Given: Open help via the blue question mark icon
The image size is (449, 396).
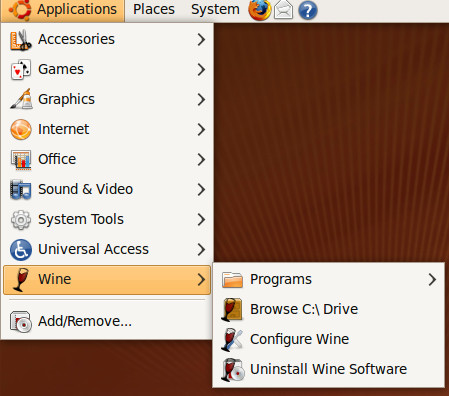Looking at the screenshot, I should 308,11.
